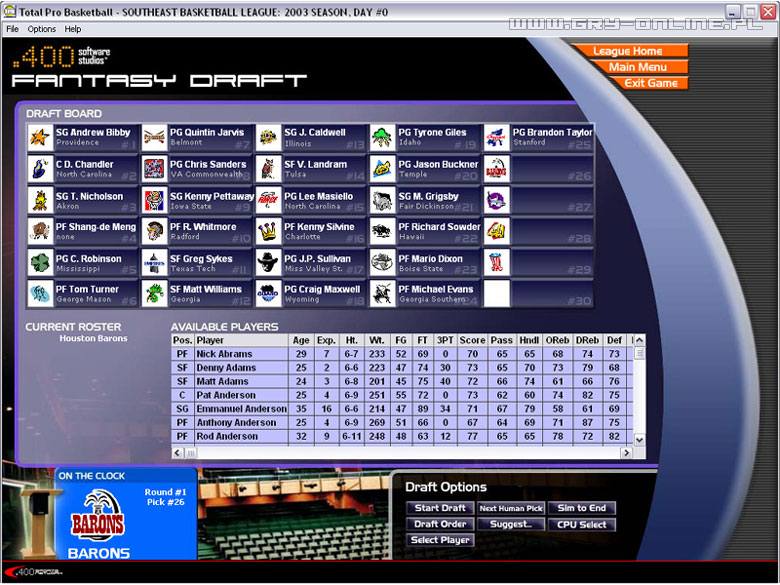
Task: Sort available players by DReb column
Action: click(x=587, y=340)
